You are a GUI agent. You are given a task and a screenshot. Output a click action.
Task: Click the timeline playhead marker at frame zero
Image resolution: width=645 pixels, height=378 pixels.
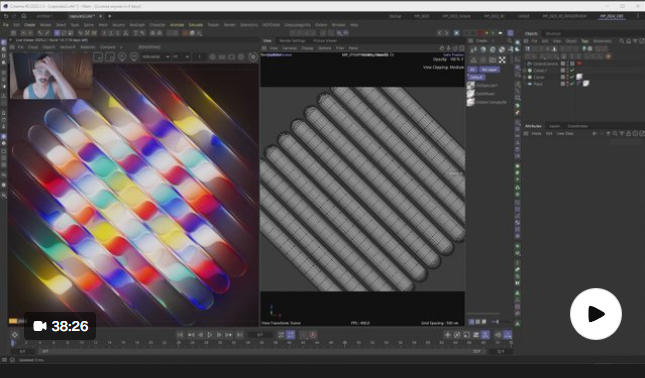(12, 343)
